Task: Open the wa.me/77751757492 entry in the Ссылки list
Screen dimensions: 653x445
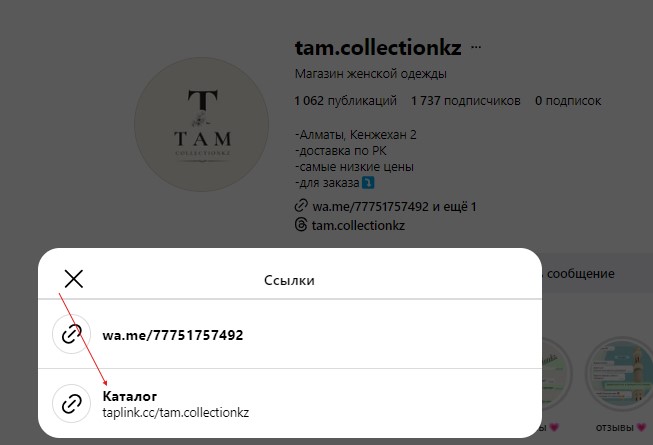Action: (x=173, y=335)
